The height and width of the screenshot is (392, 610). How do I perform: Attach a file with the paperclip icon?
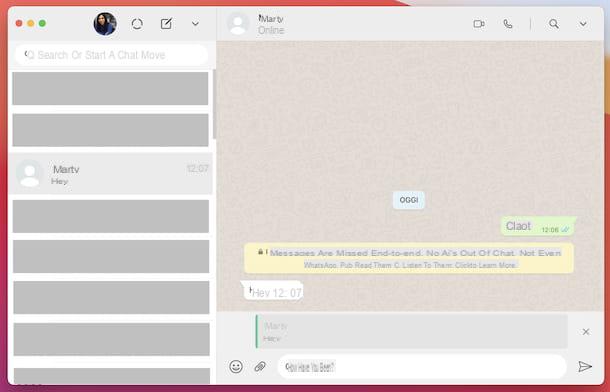point(260,366)
